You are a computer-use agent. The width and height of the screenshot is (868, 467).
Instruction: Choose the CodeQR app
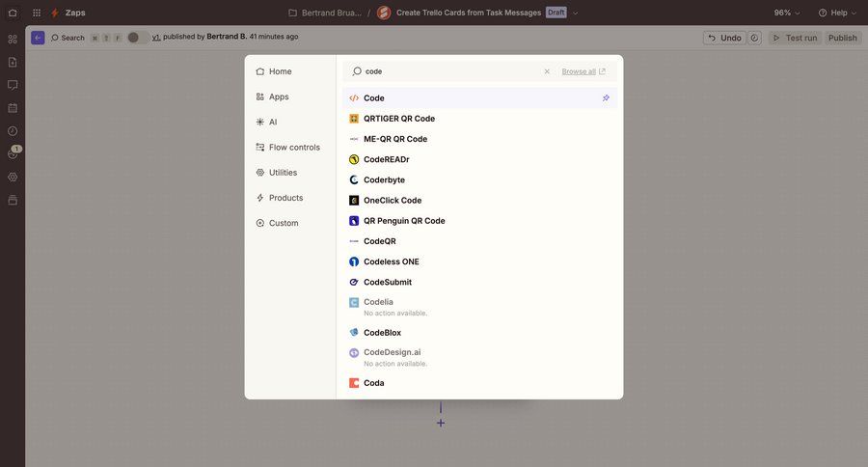[479, 241]
